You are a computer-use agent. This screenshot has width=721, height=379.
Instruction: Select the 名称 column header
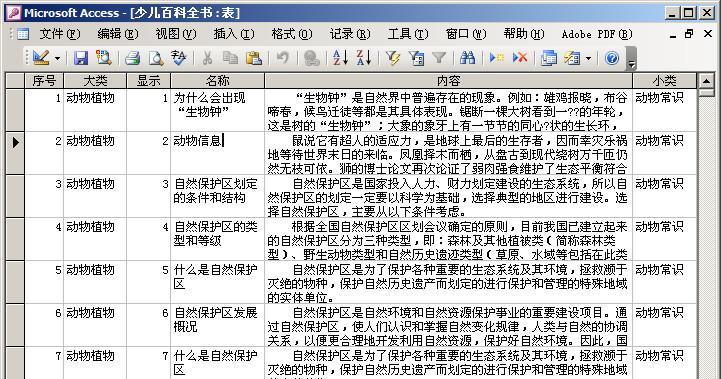218,80
